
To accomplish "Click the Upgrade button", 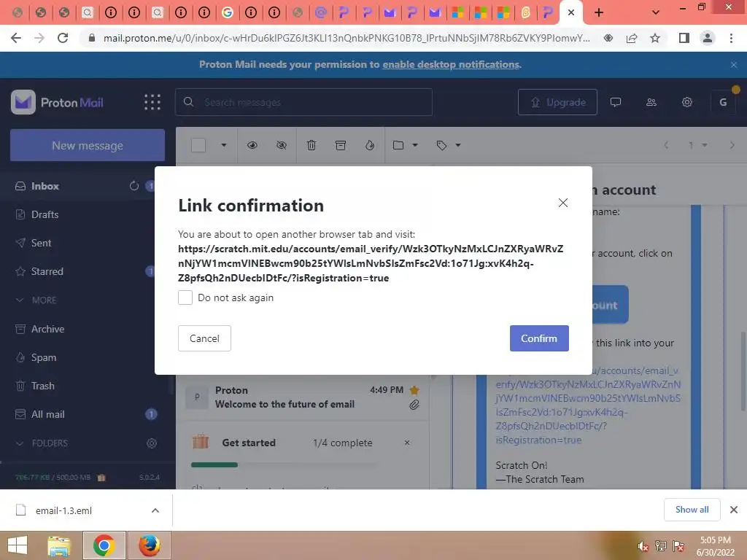I will (557, 102).
